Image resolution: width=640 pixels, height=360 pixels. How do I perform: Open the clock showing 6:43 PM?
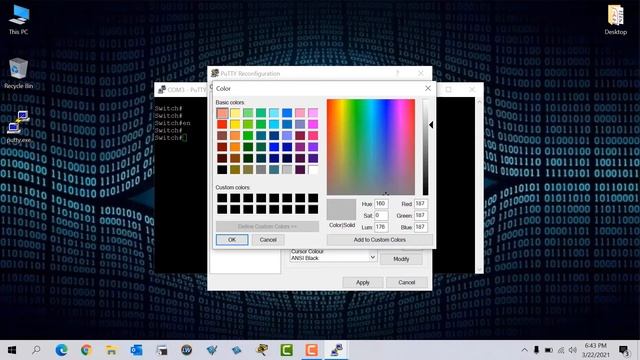(x=596, y=350)
